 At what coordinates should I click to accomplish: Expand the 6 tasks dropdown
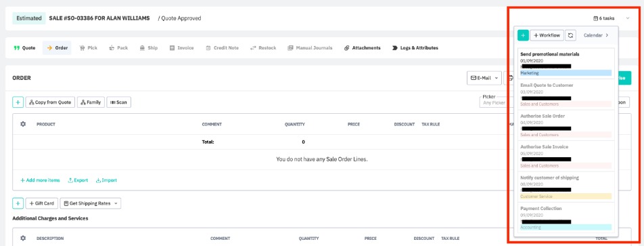click(x=611, y=18)
